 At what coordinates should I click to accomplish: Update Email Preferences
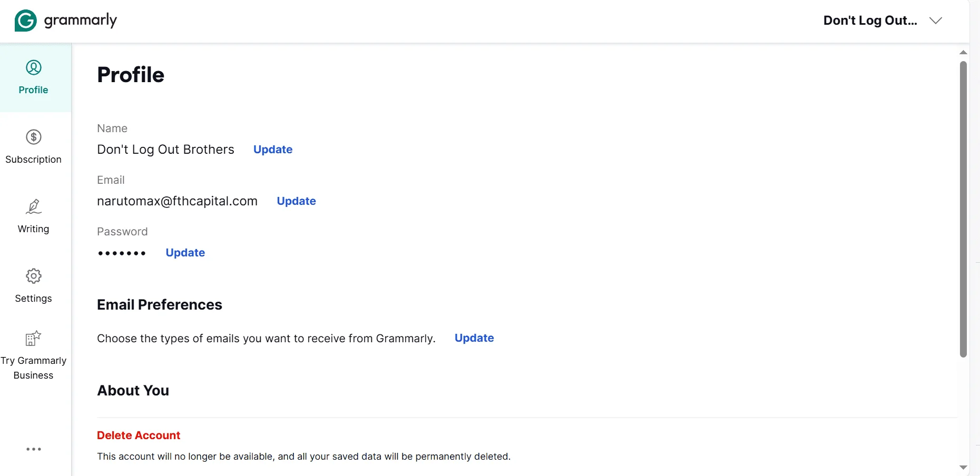click(x=474, y=338)
